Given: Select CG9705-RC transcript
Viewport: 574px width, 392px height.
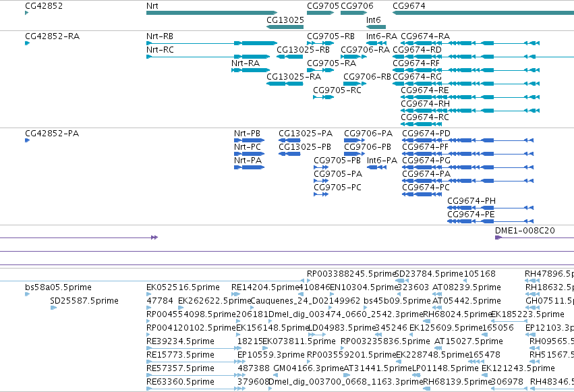Looking at the screenshot, I should click(x=323, y=97).
